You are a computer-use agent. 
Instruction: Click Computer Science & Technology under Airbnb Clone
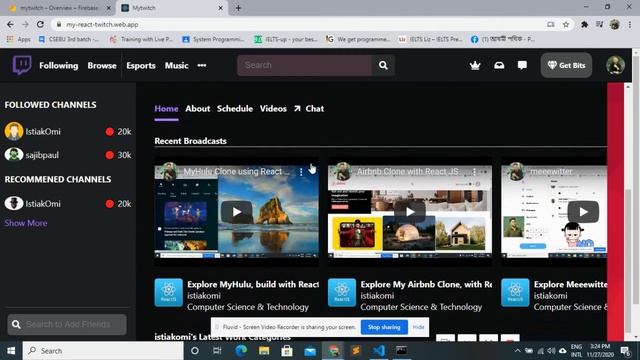421,307
